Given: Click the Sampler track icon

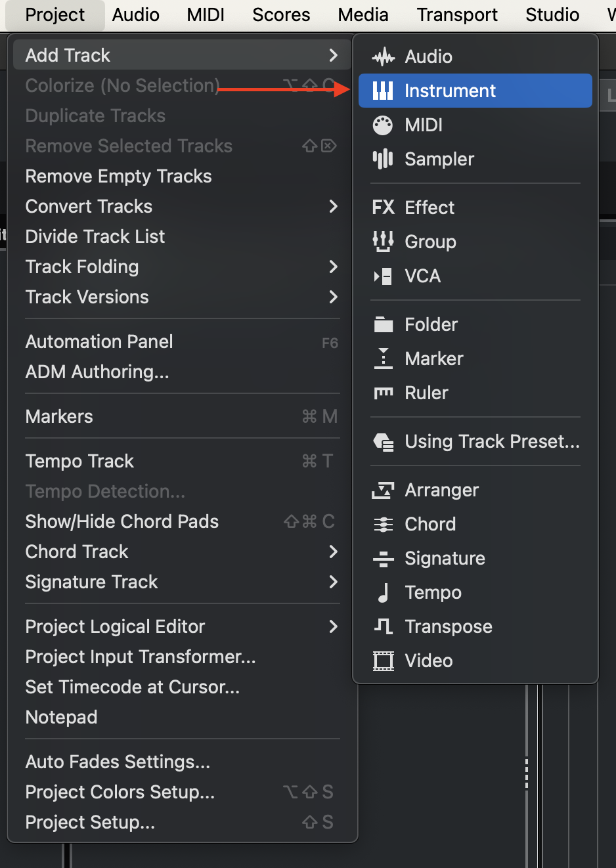Looking at the screenshot, I should pyautogui.click(x=383, y=159).
